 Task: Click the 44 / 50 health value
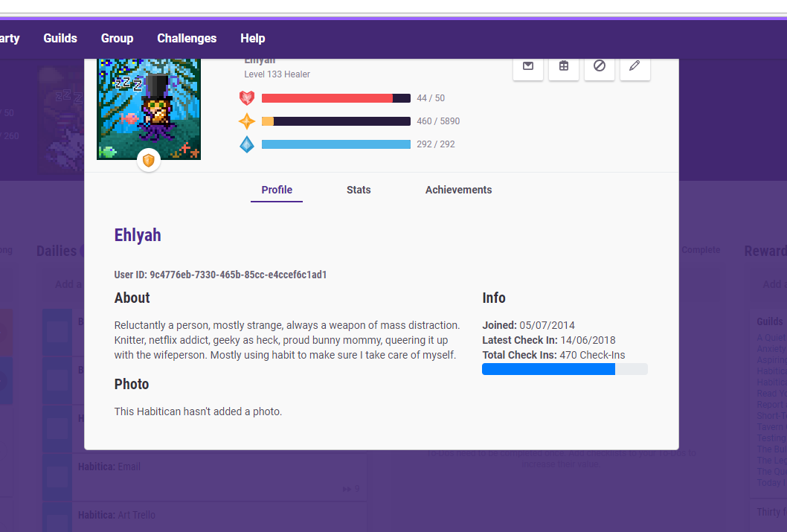point(431,98)
